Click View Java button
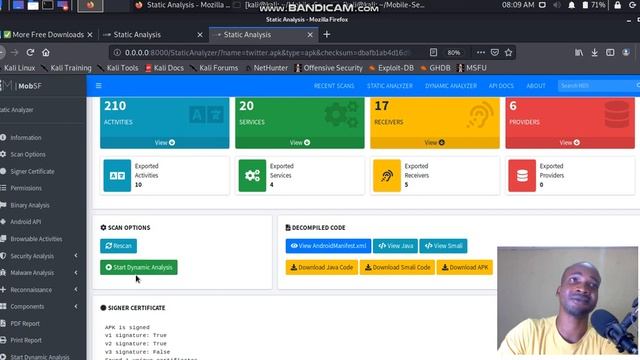640x360 pixels. point(395,246)
